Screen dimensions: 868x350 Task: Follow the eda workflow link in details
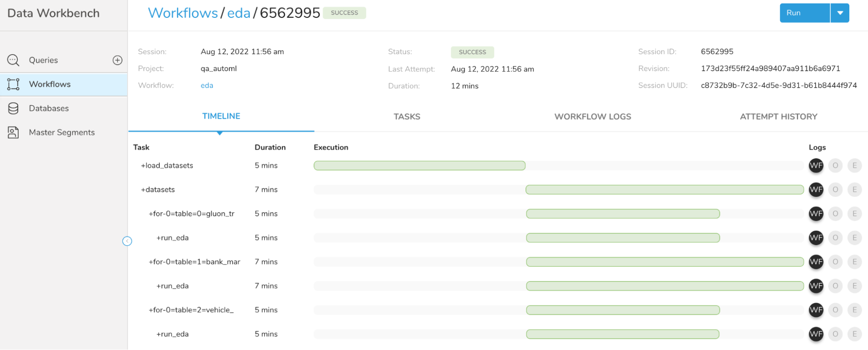(x=207, y=85)
